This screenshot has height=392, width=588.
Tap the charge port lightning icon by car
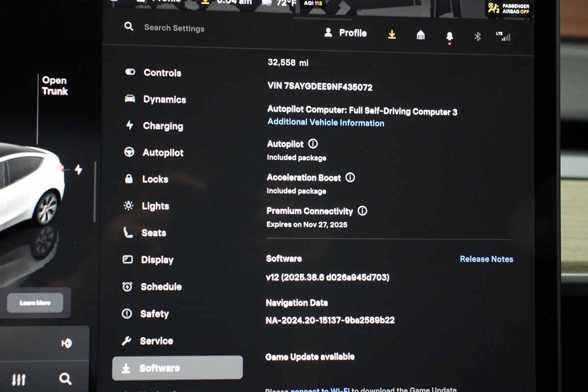click(78, 170)
